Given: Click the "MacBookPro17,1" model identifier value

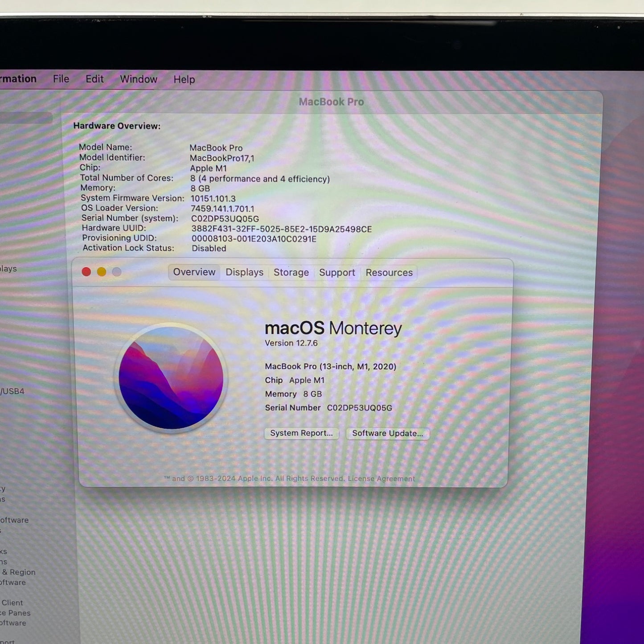Looking at the screenshot, I should [222, 158].
